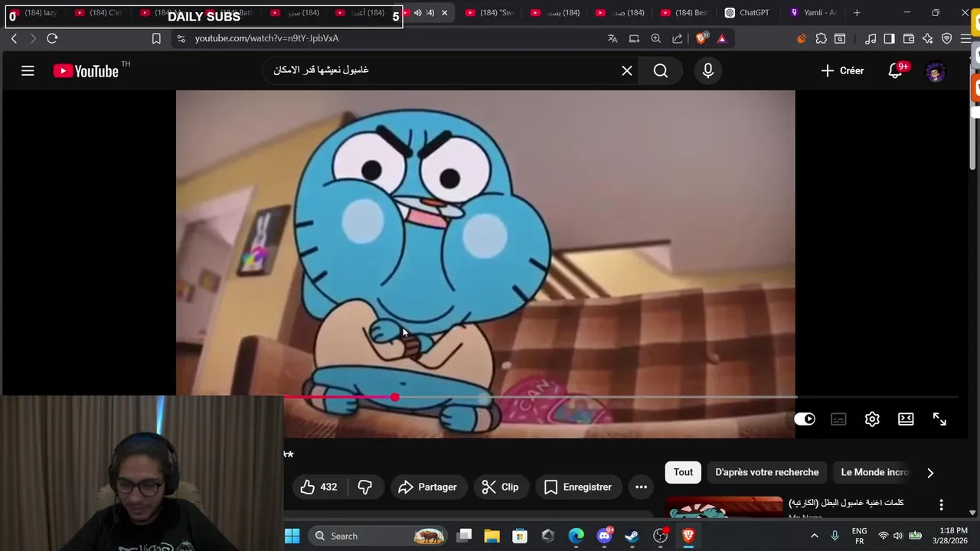Open File Explorer from the taskbar
This screenshot has height=551, width=980.
[492, 536]
